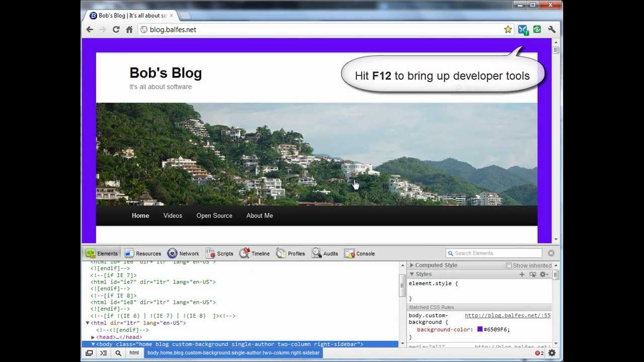
Task: Close developer tools with the X icon
Action: click(551, 253)
